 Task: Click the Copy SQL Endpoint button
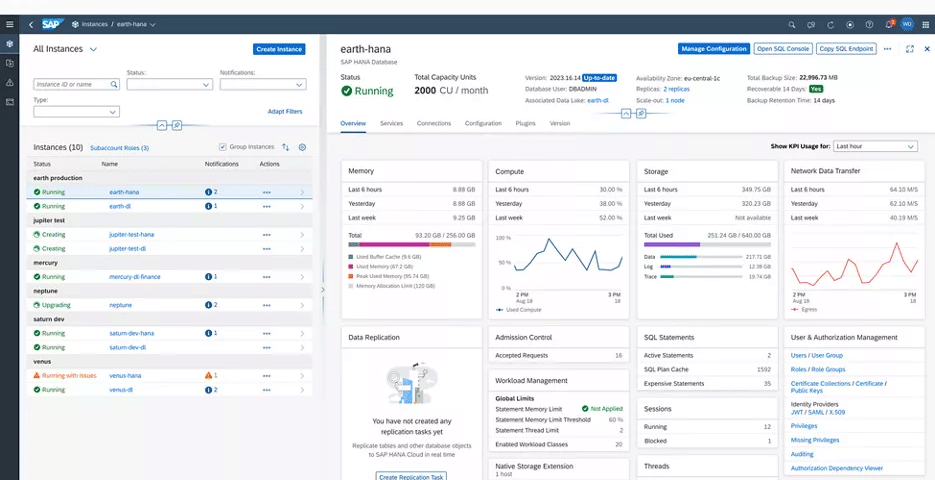tap(846, 49)
